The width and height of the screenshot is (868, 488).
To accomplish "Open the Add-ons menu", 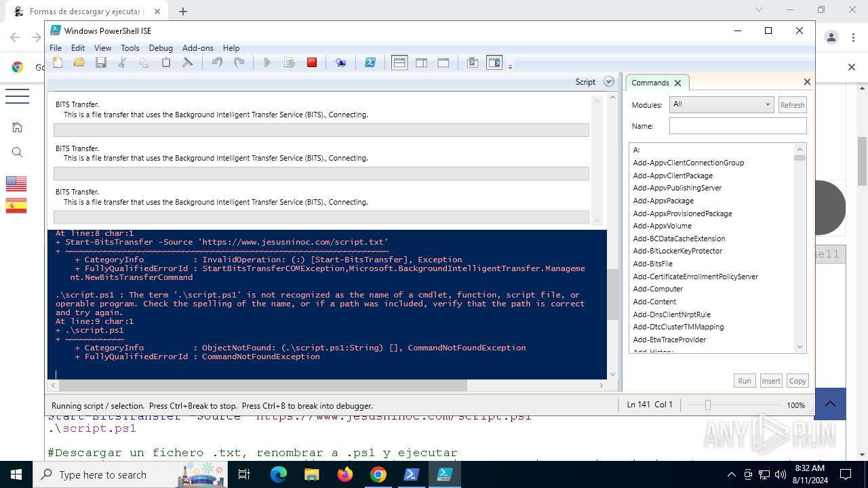I will click(x=198, y=48).
